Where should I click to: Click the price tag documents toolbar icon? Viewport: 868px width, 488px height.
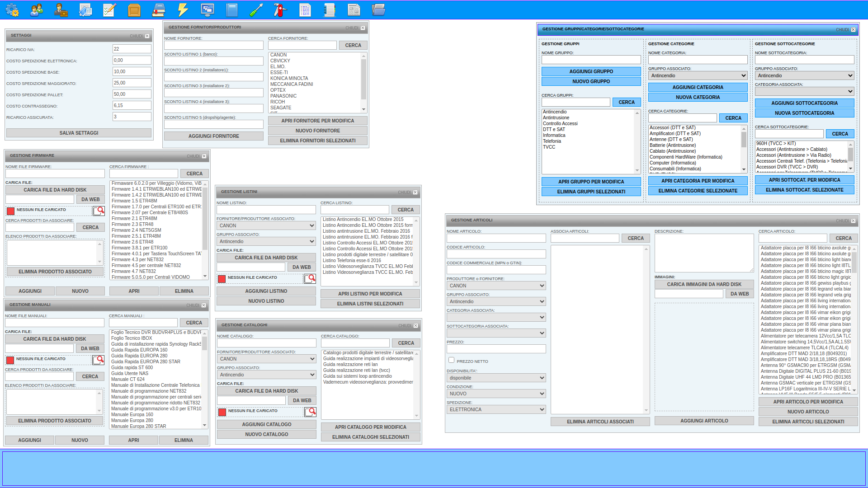[x=85, y=10]
